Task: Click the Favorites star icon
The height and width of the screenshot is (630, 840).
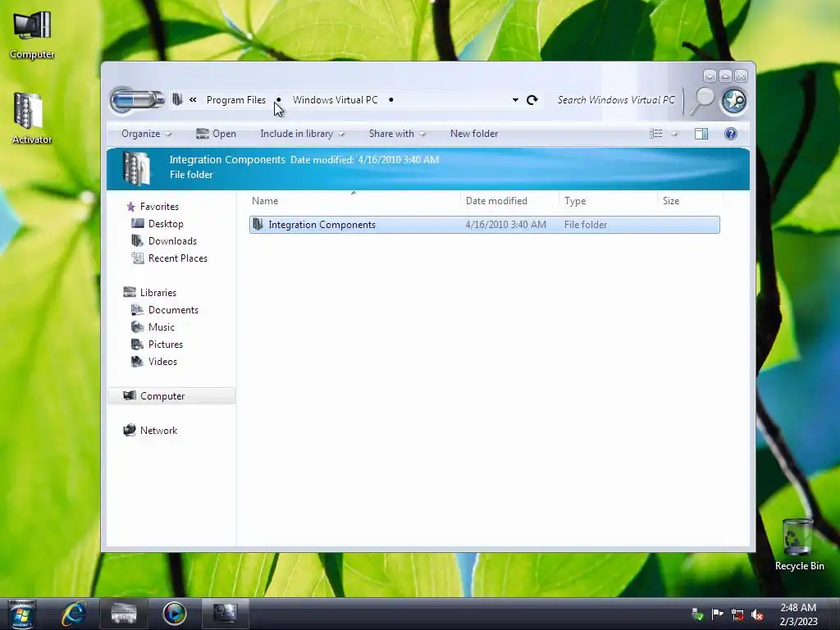Action: coord(130,207)
